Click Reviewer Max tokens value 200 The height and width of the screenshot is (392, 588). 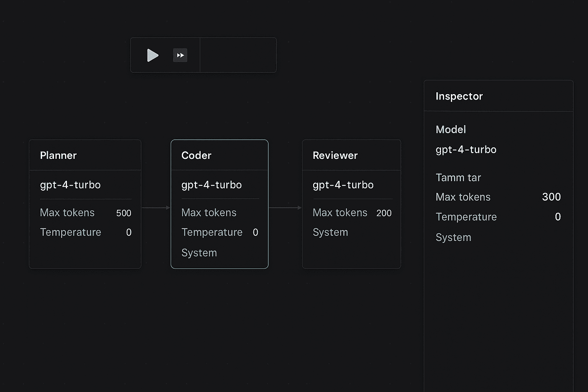tap(384, 213)
